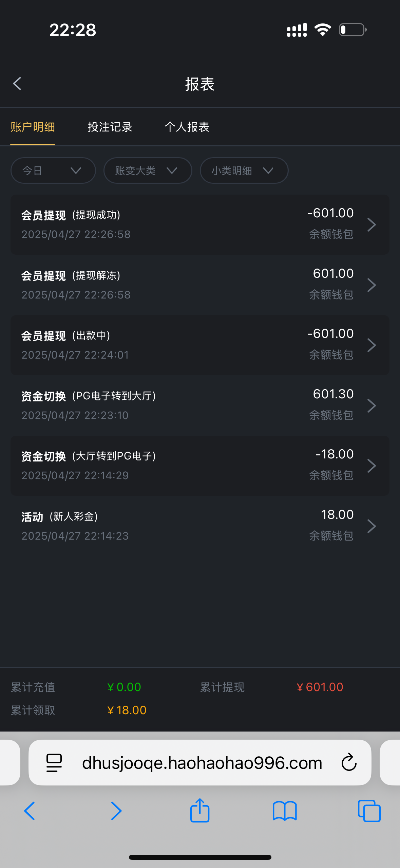The height and width of the screenshot is (868, 400).
Task: Tap the address bar URL field
Action: [202, 763]
